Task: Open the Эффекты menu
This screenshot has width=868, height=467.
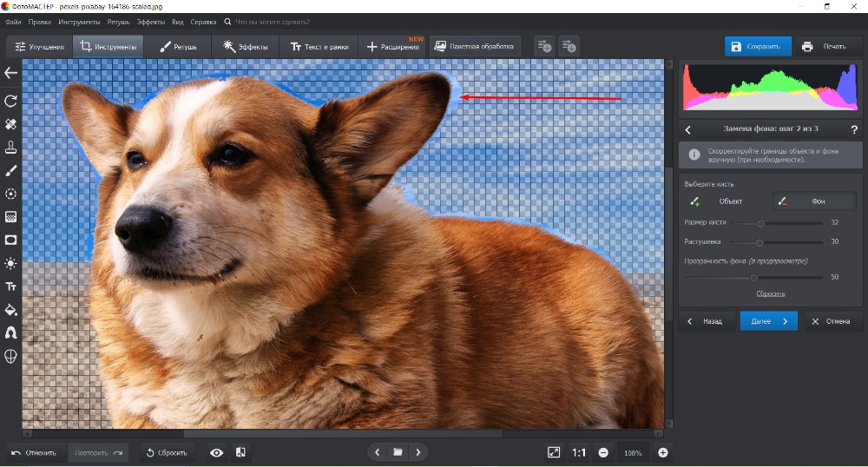Action: [x=150, y=21]
